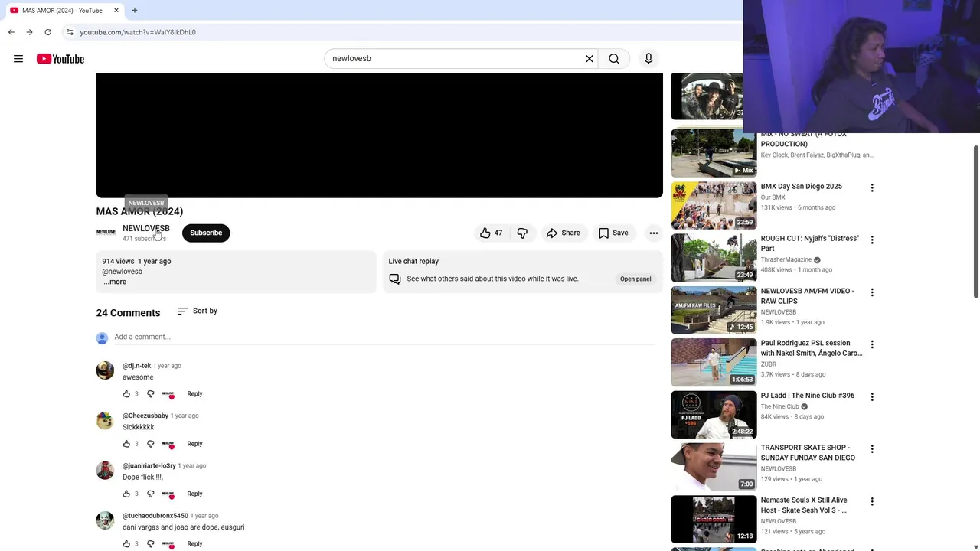980x551 pixels.
Task: Clear the search box text with X
Action: (x=590, y=59)
